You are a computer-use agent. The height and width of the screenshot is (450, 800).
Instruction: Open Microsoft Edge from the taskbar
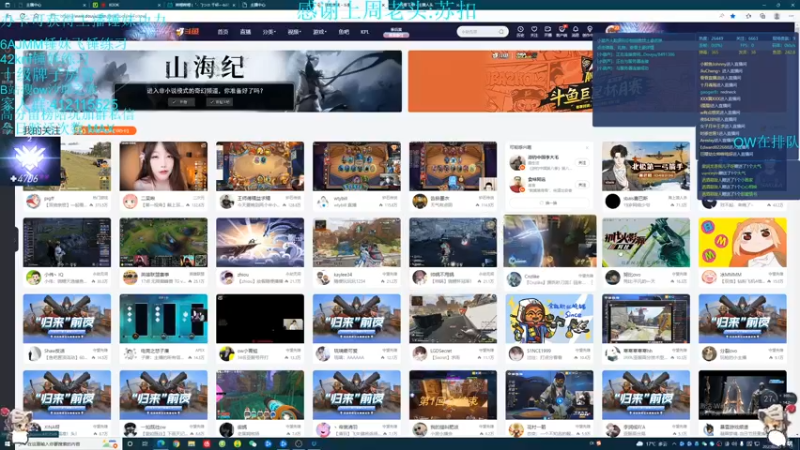click(161, 444)
